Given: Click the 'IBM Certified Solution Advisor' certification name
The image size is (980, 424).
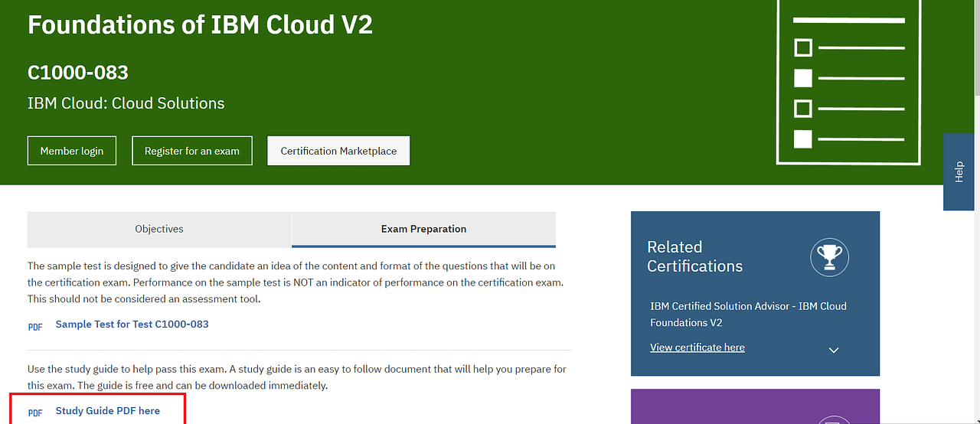Looking at the screenshot, I should point(748,314).
